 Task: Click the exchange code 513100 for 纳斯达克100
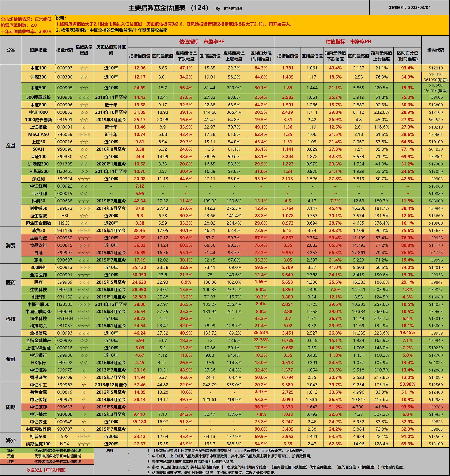(x=435, y=444)
